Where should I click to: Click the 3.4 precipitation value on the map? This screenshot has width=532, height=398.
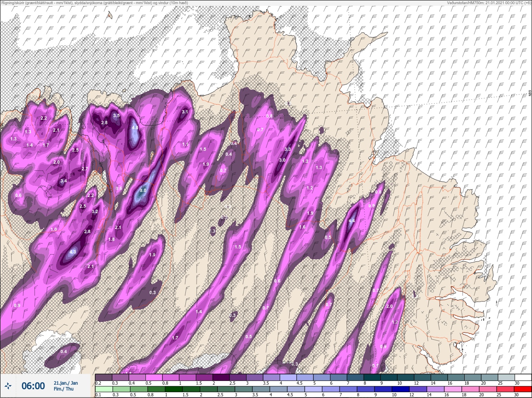(x=64, y=181)
